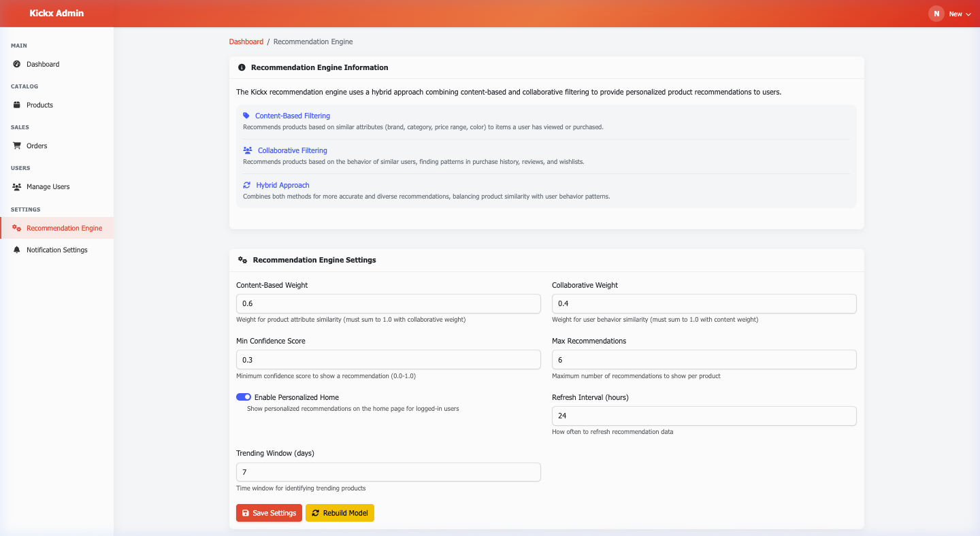Select Recommendation Engine in the sidebar
Screen dimensions: 980x536
point(57,228)
